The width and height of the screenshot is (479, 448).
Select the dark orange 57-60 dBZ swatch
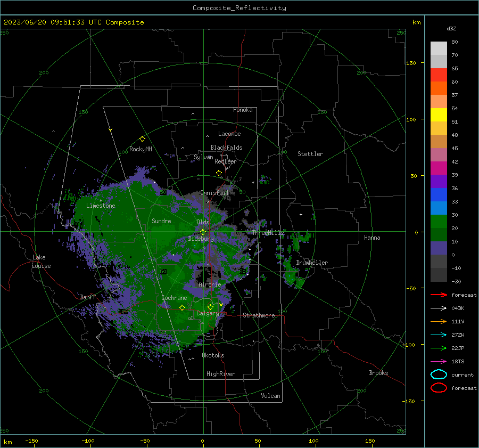coord(439,88)
